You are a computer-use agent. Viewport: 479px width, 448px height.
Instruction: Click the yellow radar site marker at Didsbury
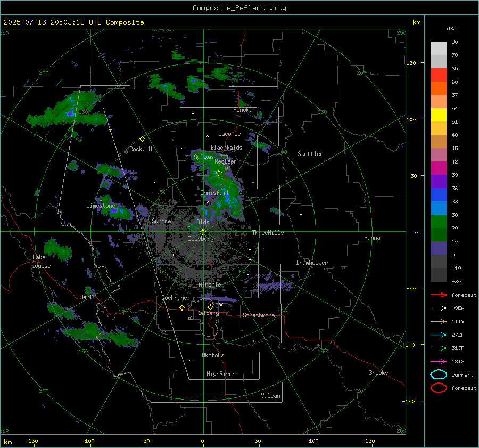tap(203, 232)
